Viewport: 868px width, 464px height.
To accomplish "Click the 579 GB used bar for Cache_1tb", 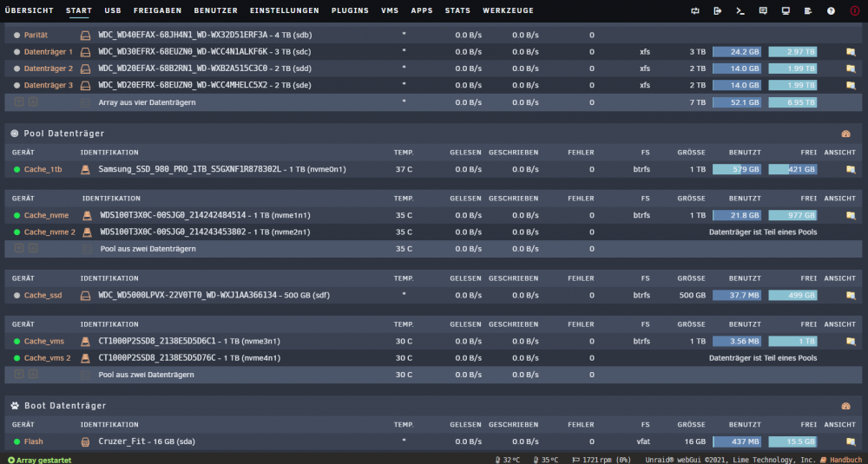I will [737, 169].
